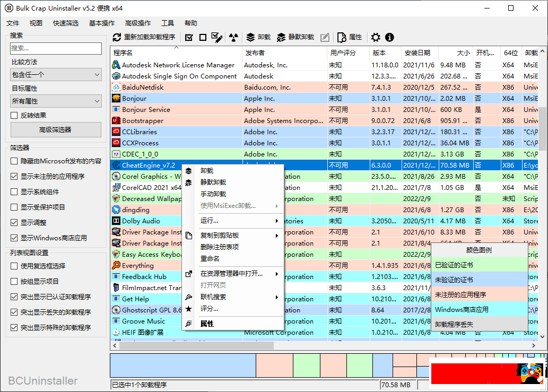Uncheck the 显示调整 checkbox

click(14, 223)
